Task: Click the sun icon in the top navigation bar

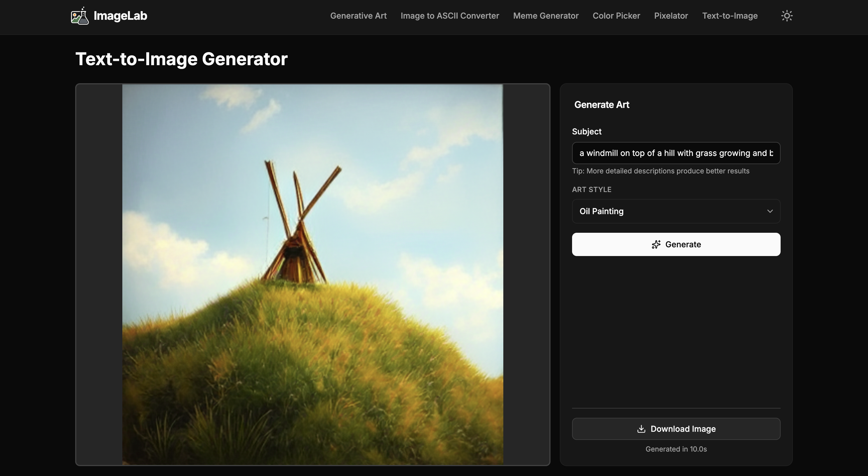Action: tap(787, 15)
